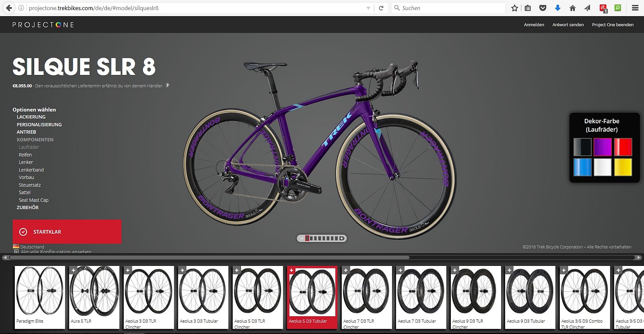Viewport: 644px width, 334px height.
Task: Open the green search extension icon
Action: coord(618,8)
